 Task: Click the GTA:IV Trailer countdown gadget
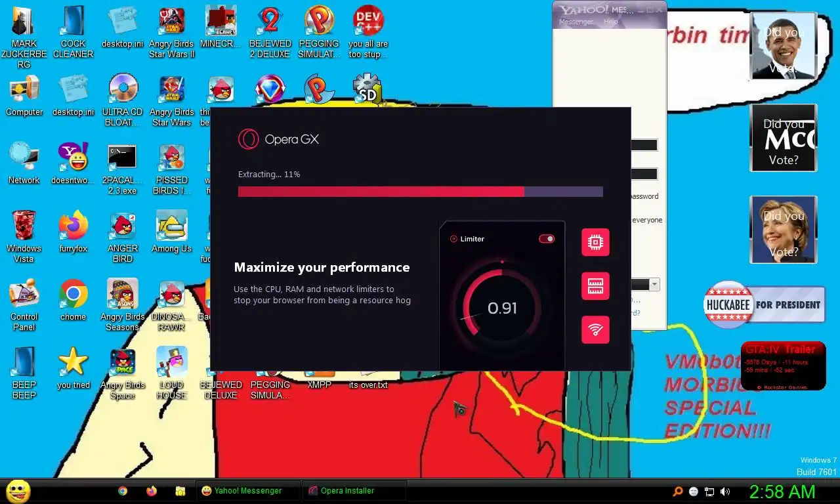pyautogui.click(x=783, y=366)
